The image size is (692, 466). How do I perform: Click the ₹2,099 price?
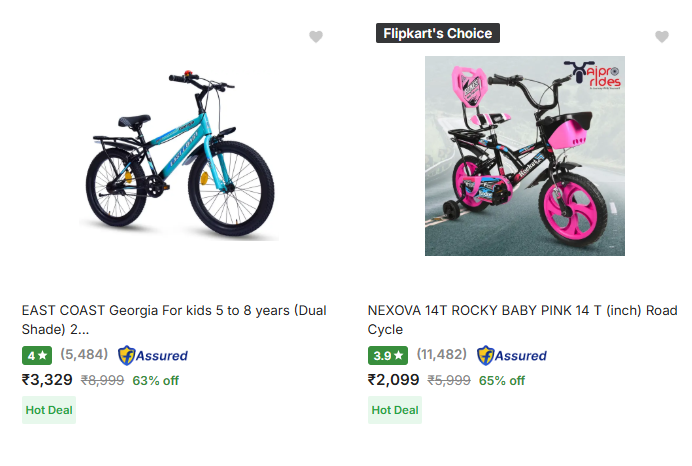click(x=393, y=380)
